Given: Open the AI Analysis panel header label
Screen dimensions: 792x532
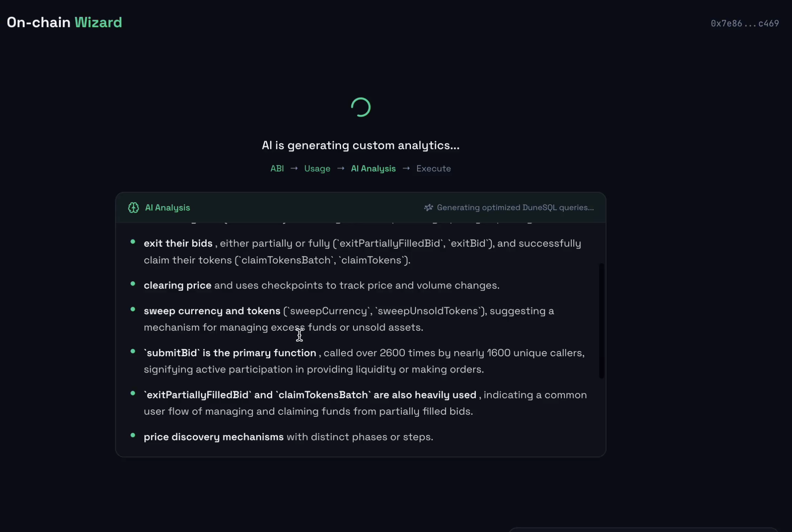Looking at the screenshot, I should (x=168, y=207).
